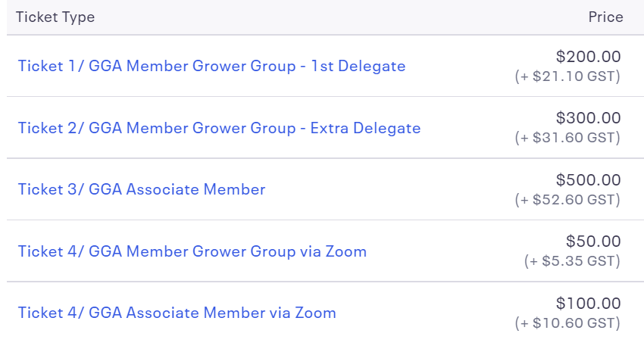
Task: Select the $500.00 price amount
Action: tap(588, 180)
